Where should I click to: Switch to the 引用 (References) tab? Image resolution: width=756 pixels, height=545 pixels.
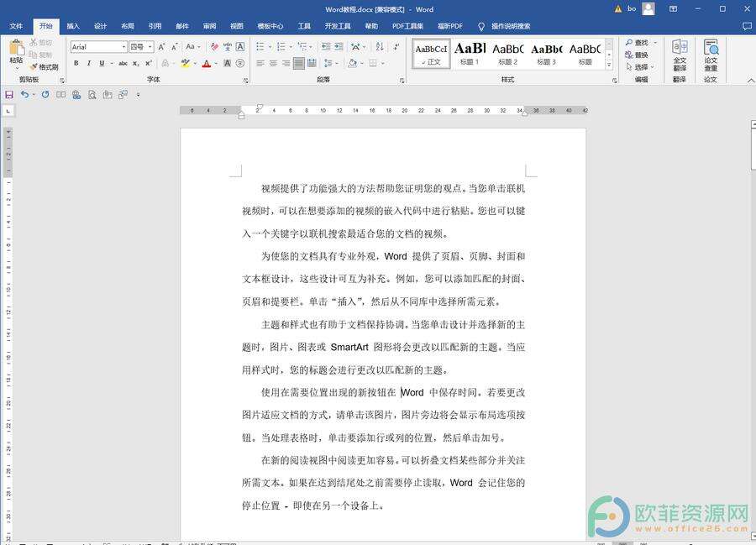tap(155, 26)
